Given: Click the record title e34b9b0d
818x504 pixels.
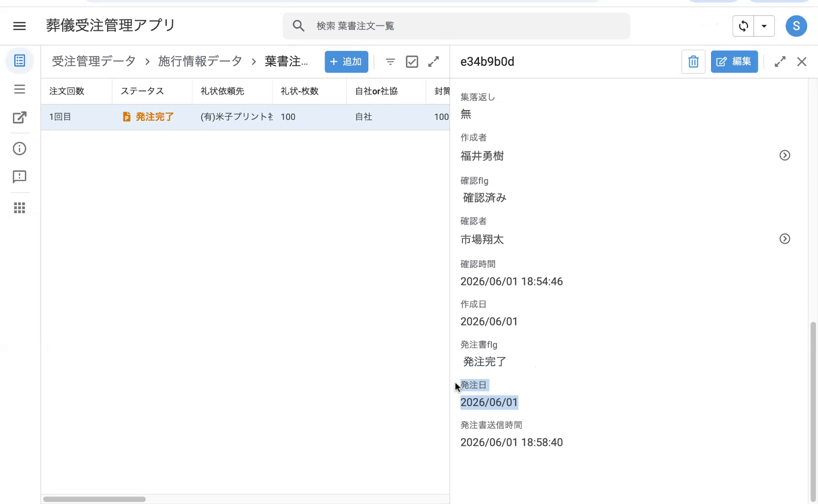Looking at the screenshot, I should (x=487, y=62).
